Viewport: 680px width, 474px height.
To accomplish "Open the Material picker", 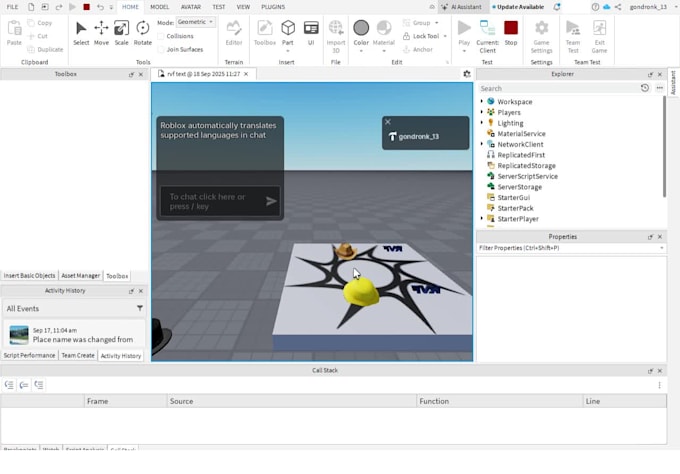I will [x=384, y=33].
